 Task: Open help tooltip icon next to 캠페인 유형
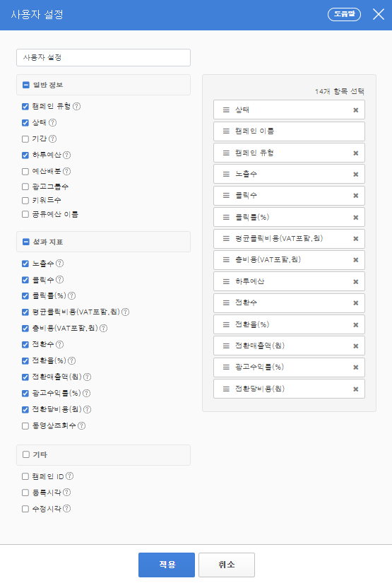76,106
